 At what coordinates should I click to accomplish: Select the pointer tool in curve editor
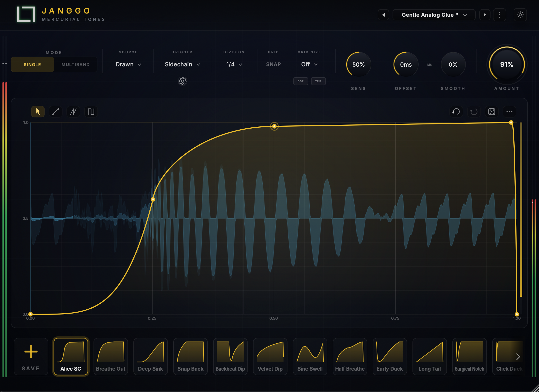coord(38,112)
